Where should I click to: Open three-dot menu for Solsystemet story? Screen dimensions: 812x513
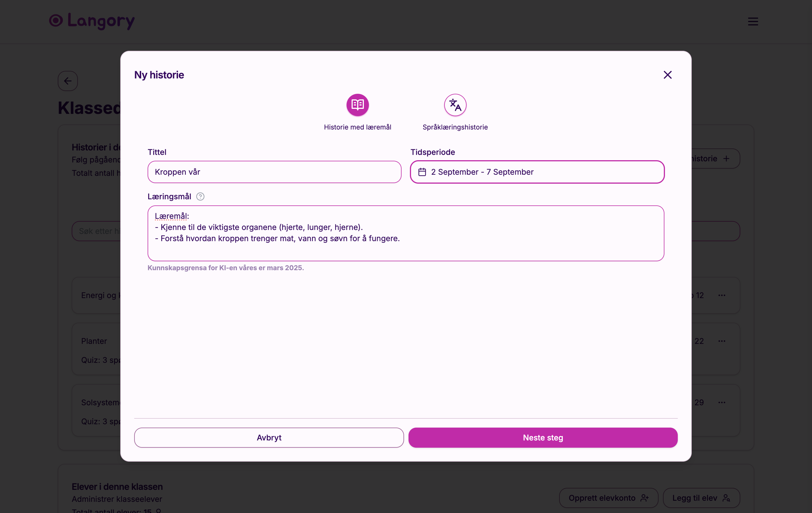pyautogui.click(x=722, y=402)
